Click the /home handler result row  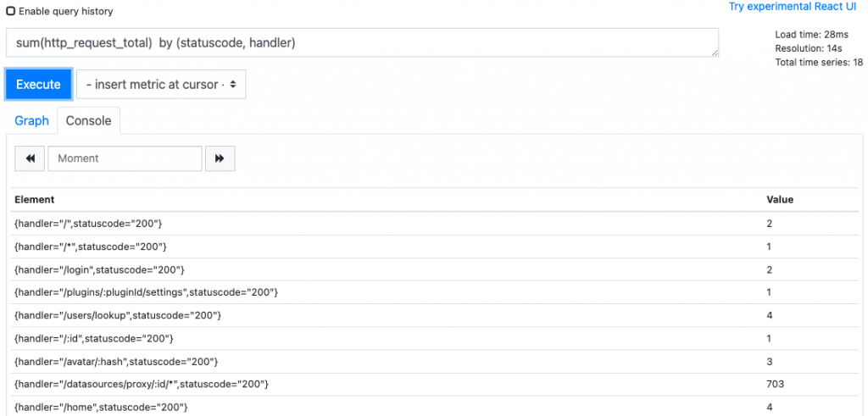[x=437, y=407]
